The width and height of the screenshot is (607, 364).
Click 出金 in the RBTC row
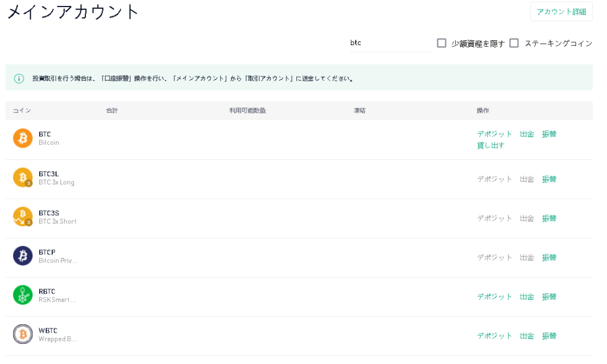(527, 296)
